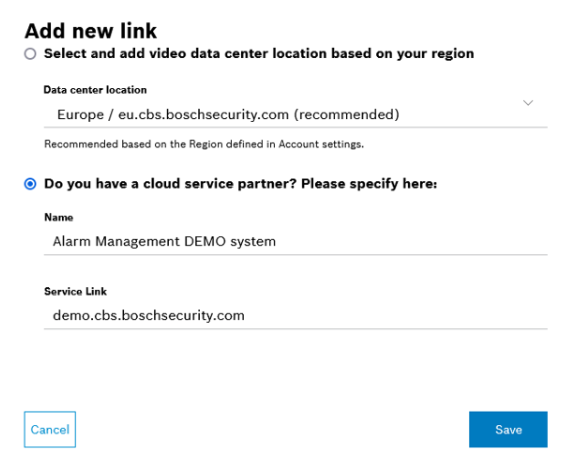Select the data center location radio button
This screenshot has height=458, width=574.
point(30,54)
